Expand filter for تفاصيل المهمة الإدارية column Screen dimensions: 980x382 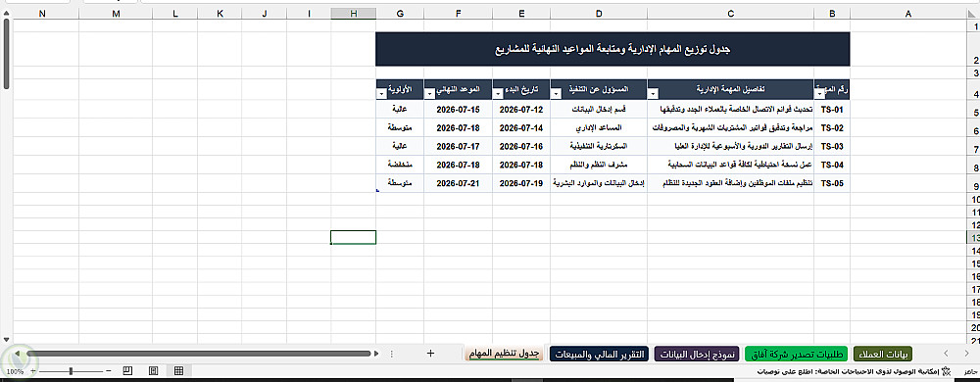pos(654,94)
